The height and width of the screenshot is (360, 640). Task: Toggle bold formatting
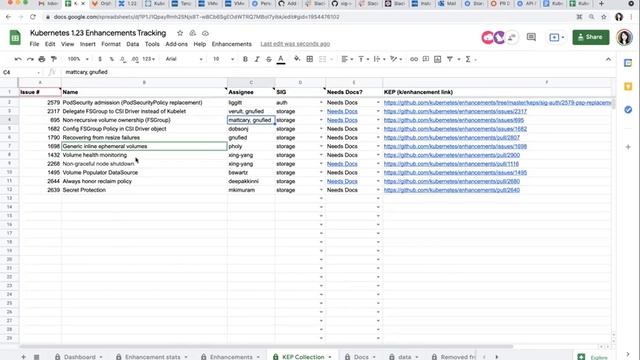click(x=245, y=59)
